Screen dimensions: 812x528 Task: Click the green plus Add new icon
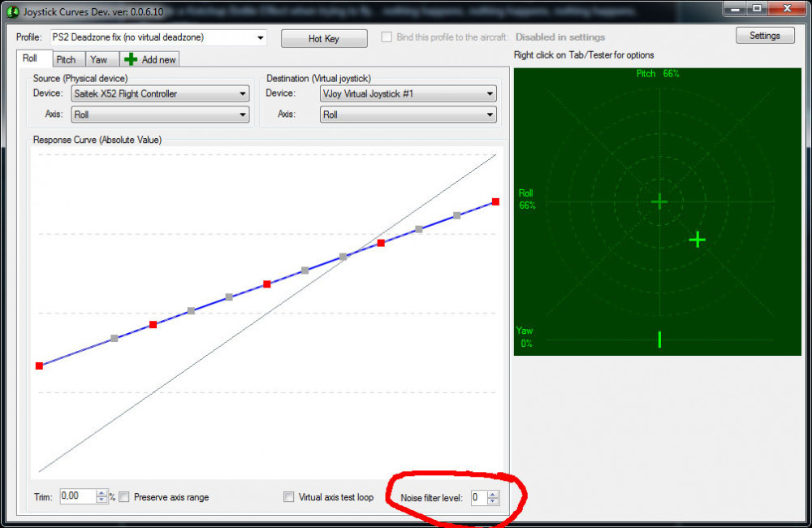131,59
